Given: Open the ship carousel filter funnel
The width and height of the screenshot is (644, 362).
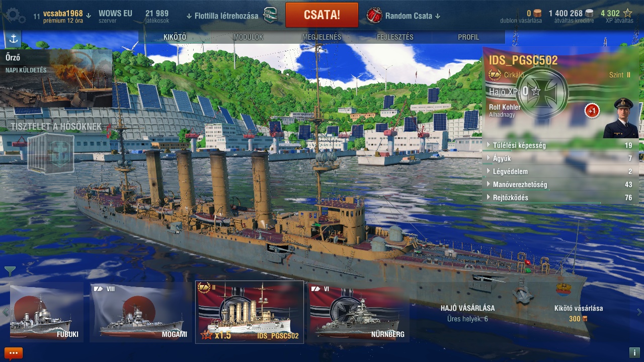Looking at the screenshot, I should tap(10, 271).
